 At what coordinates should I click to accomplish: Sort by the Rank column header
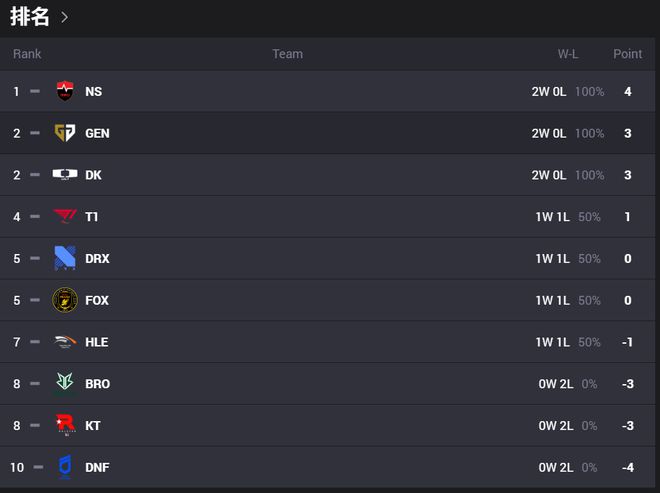(27, 54)
